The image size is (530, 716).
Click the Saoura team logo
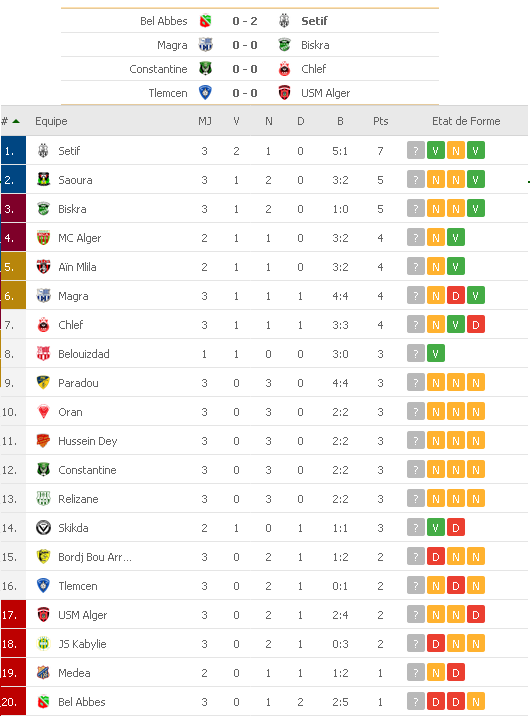tap(43, 179)
